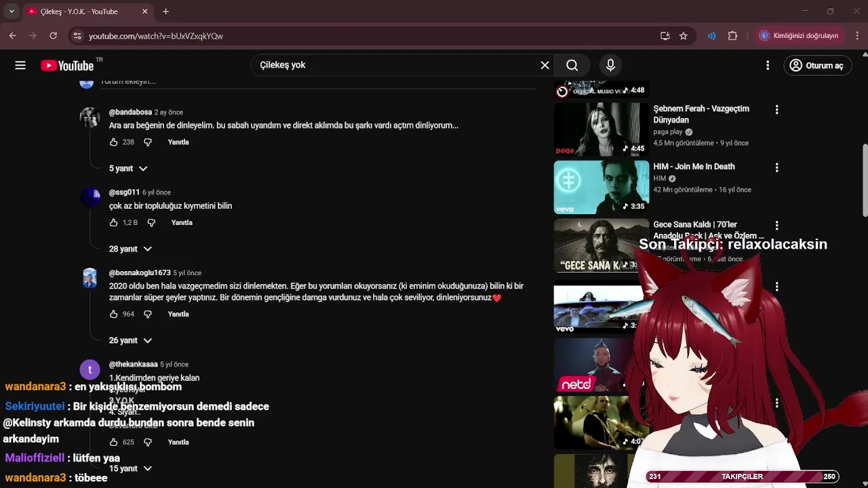This screenshot has width=868, height=488.
Task: Click the @bandabosa profile avatar
Action: pyautogui.click(x=90, y=117)
